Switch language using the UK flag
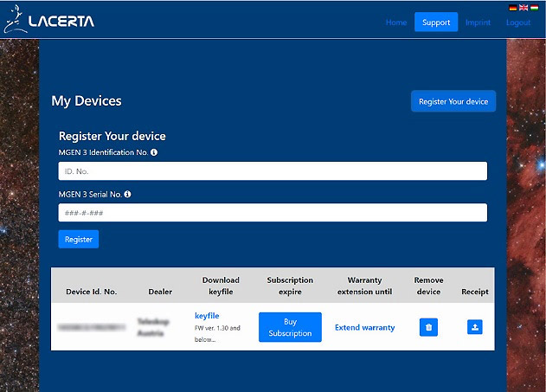Viewport: 546px width, 392px height. (524, 8)
